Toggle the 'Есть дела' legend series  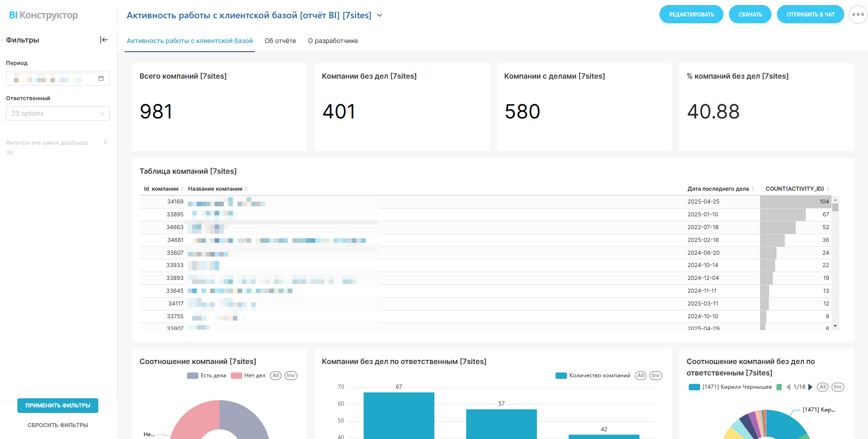point(207,375)
